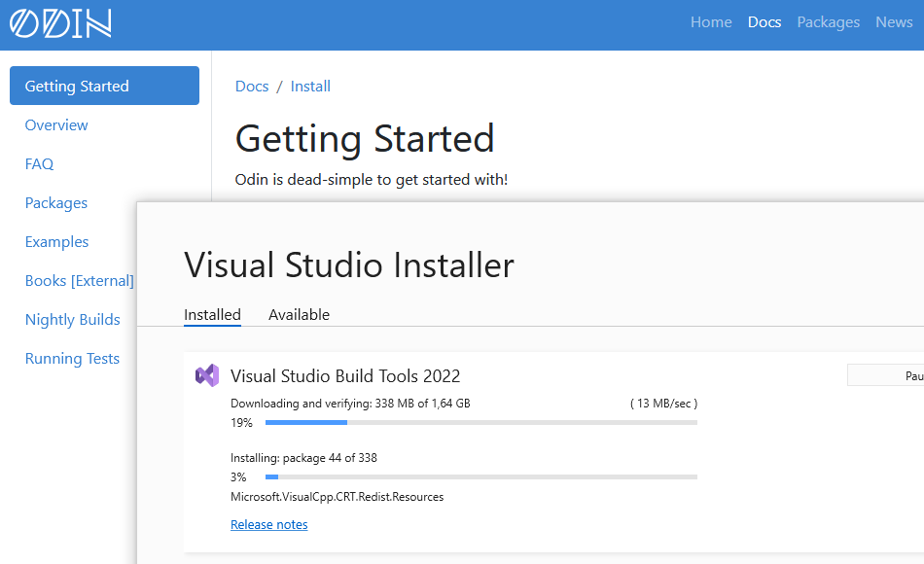The height and width of the screenshot is (564, 924).
Task: Click the Odin logo in the header
Action: coord(60,23)
